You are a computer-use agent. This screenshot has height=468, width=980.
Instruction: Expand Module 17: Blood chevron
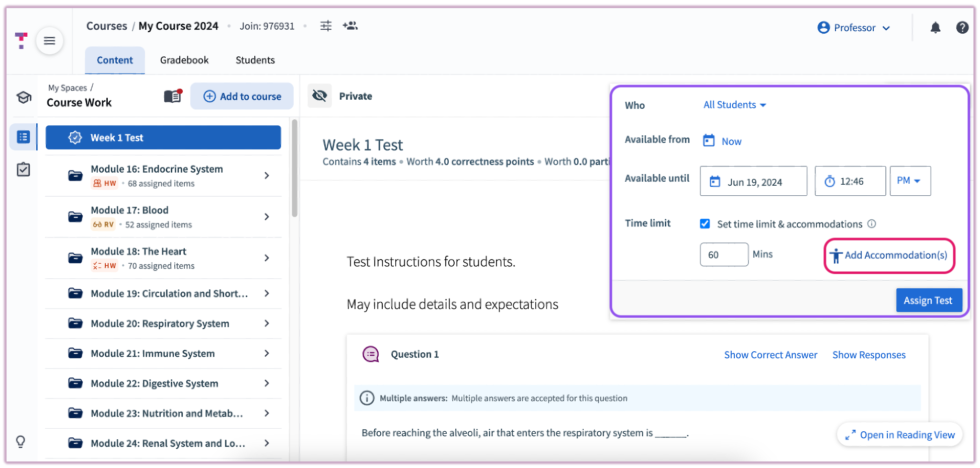click(267, 217)
